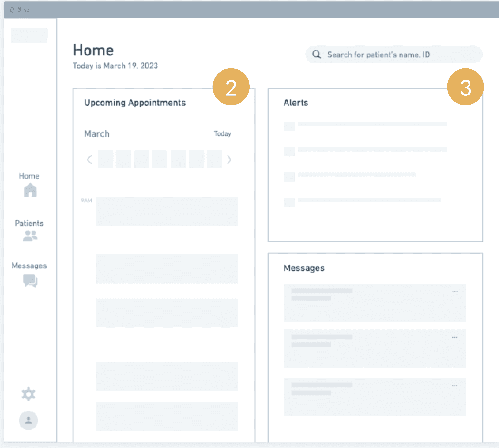Open the third message's ellipsis menu
This screenshot has width=499, height=448.
(454, 386)
